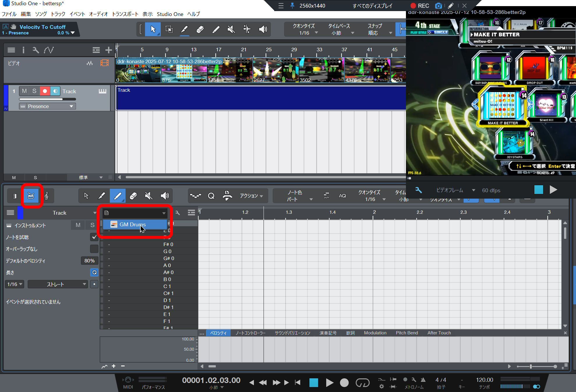This screenshot has height=392, width=576.
Task: Open the track inspector 'i' icon
Action: point(23,50)
